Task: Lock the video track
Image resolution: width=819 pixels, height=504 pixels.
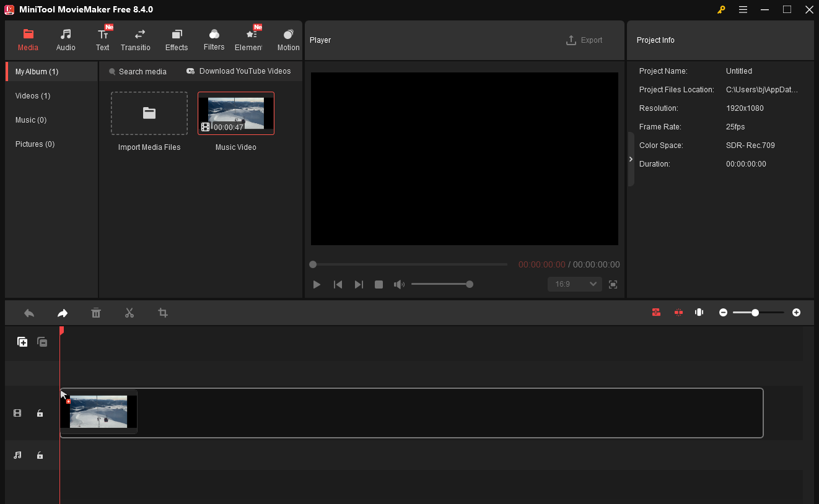Action: pyautogui.click(x=40, y=412)
